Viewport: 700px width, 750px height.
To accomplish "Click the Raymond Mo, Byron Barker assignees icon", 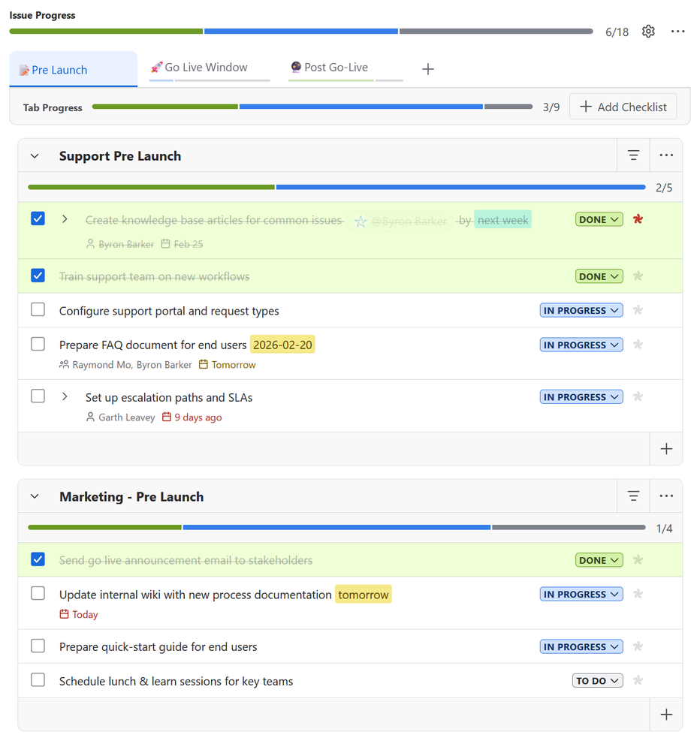I will pos(64,364).
